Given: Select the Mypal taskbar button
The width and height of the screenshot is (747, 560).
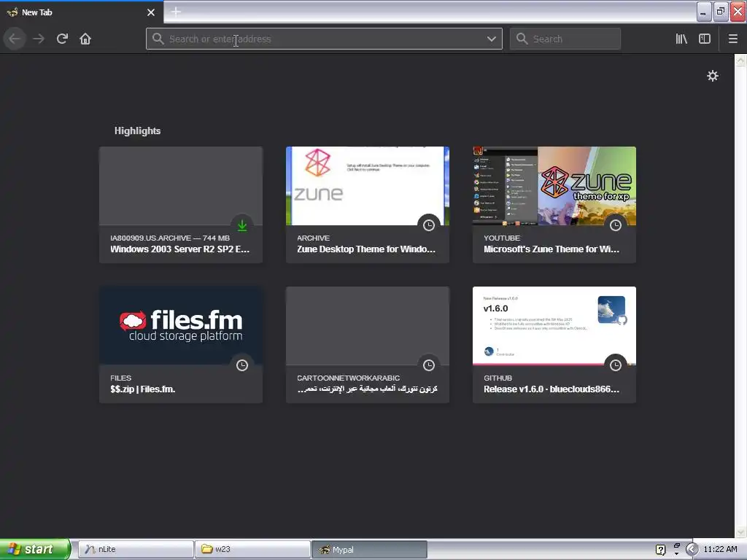Looking at the screenshot, I should [x=369, y=549].
